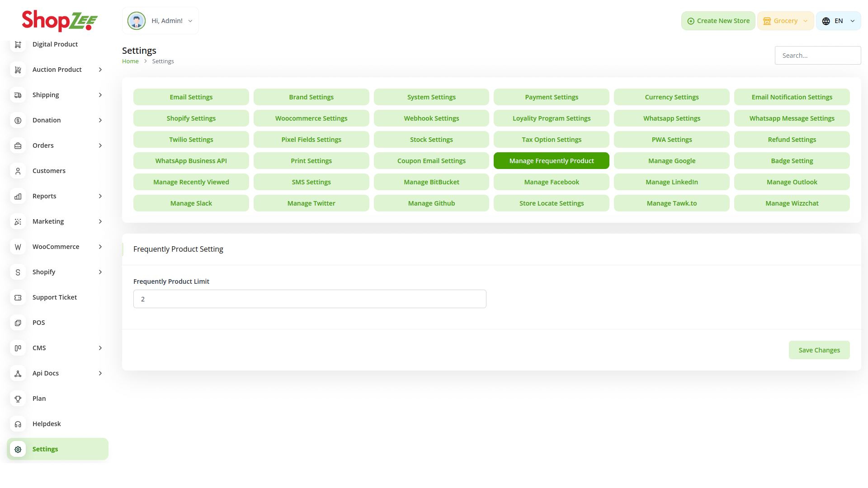Select the Stock Settings tab
Screen dimensions: 868x488
coord(431,140)
